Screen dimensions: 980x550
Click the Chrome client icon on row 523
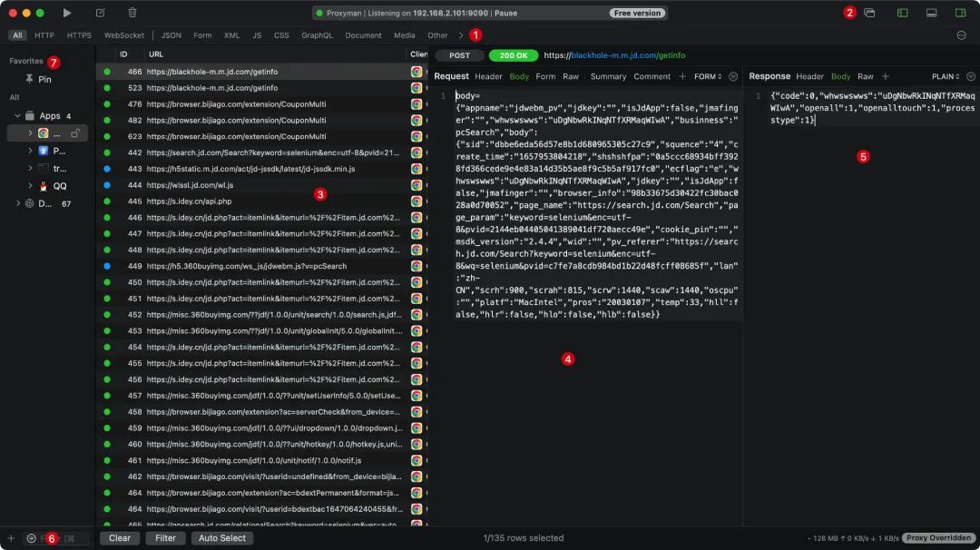(416, 88)
